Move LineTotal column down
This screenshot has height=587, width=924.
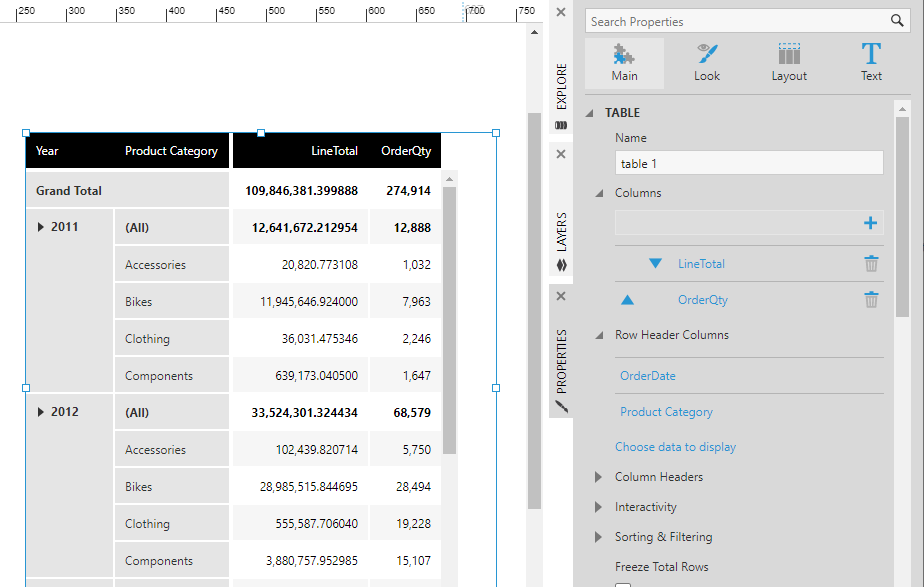point(655,263)
